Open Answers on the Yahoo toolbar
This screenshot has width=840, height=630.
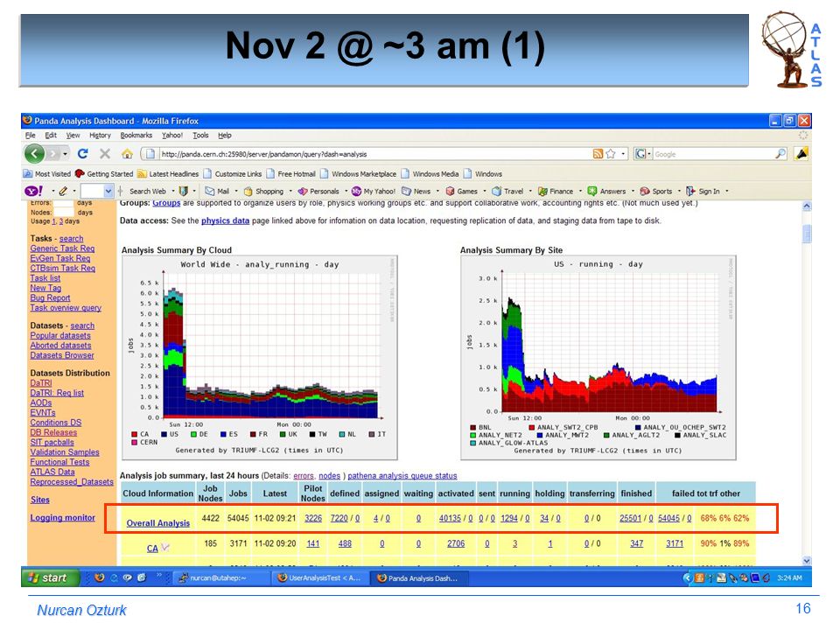click(x=606, y=192)
